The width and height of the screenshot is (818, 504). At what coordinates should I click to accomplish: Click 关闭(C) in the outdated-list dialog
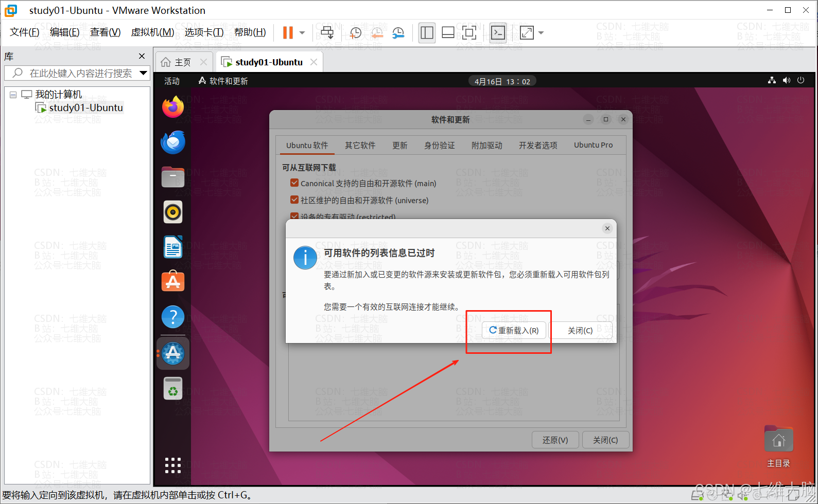pos(580,330)
